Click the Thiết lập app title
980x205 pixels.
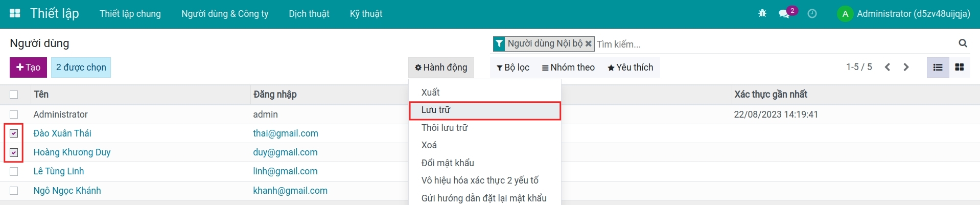pyautogui.click(x=55, y=13)
